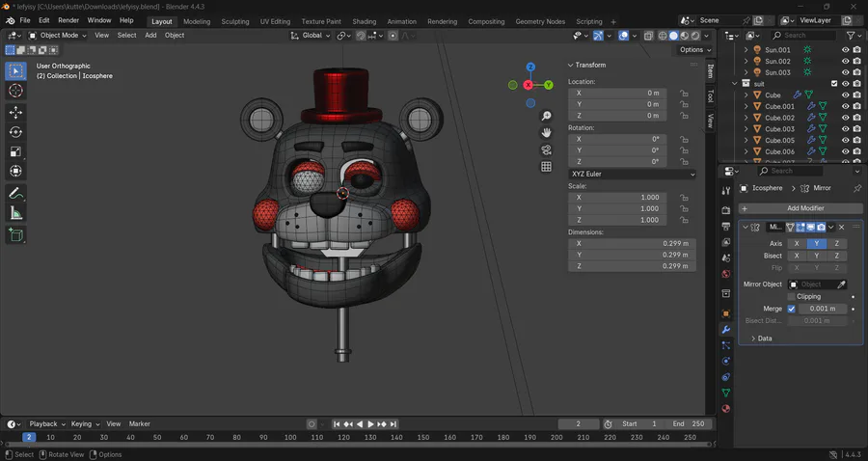Open the Physics properties tab
Image resolution: width=868 pixels, height=461 pixels.
click(726, 361)
